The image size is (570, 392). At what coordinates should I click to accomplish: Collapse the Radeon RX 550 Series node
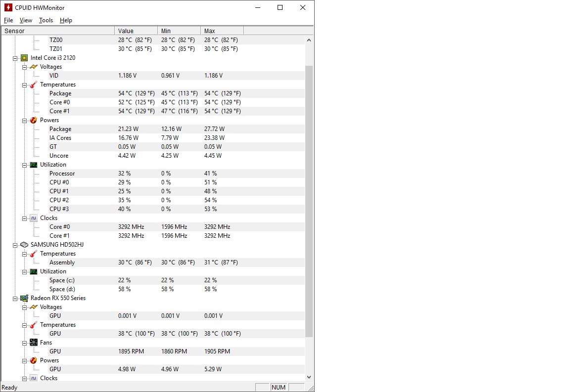(15, 299)
